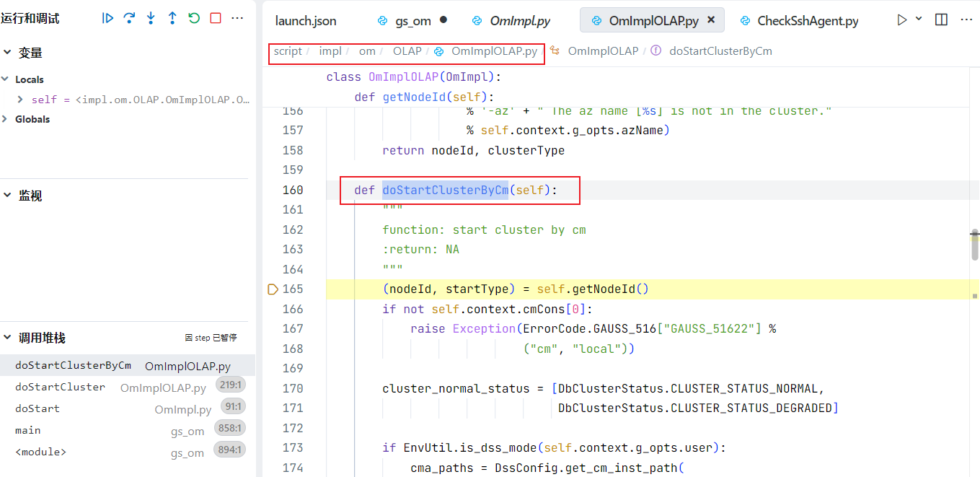Click the sticky def getNodeId header line

(424, 97)
